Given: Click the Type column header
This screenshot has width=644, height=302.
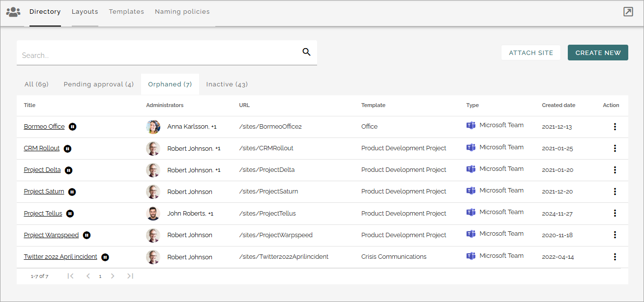Looking at the screenshot, I should 472,105.
